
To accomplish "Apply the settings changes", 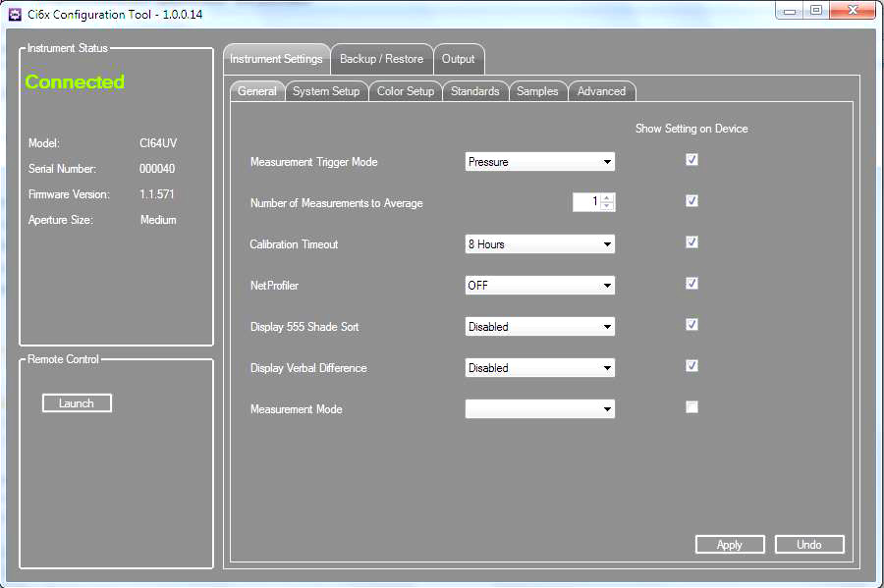I will pos(730,545).
